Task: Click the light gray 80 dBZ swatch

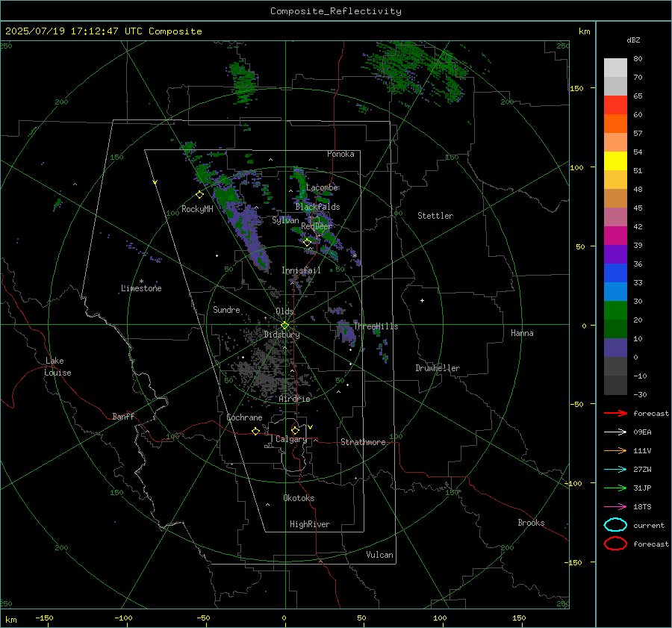Action: tap(615, 67)
